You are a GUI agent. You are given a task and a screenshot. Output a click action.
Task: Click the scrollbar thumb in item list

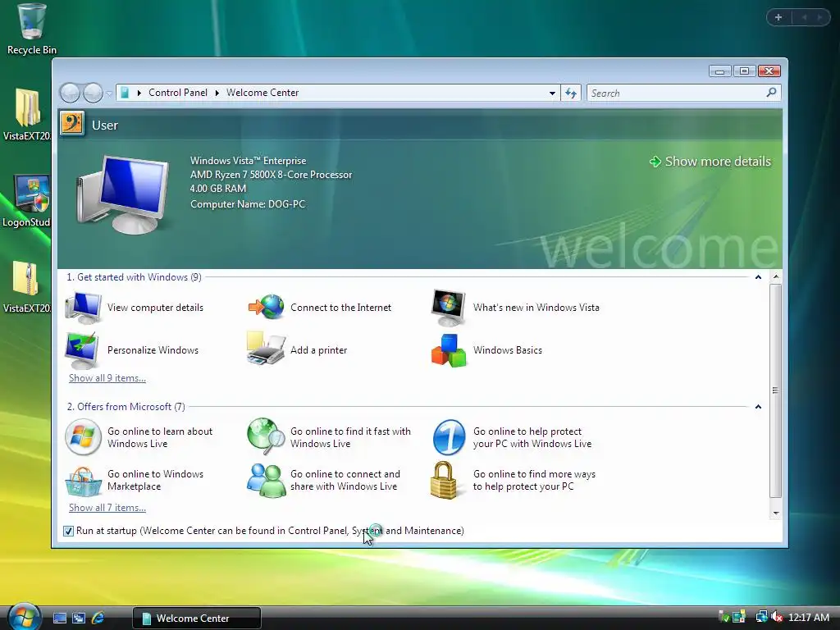point(775,390)
